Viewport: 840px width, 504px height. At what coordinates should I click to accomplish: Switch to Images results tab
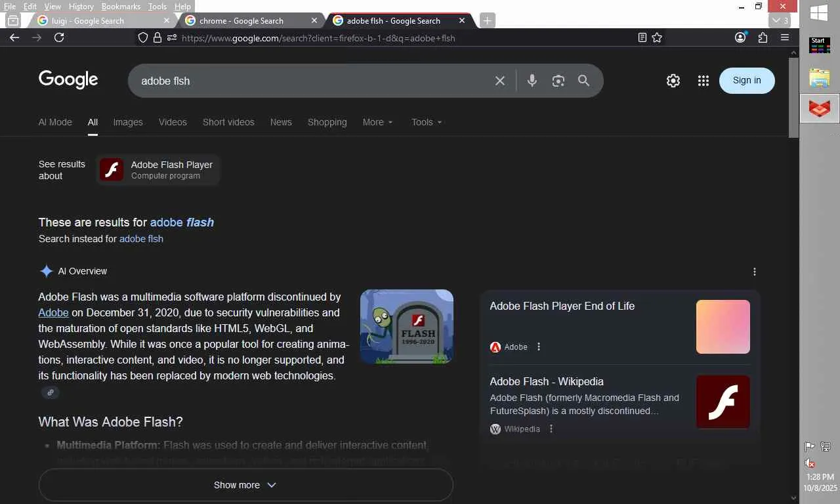tap(128, 122)
